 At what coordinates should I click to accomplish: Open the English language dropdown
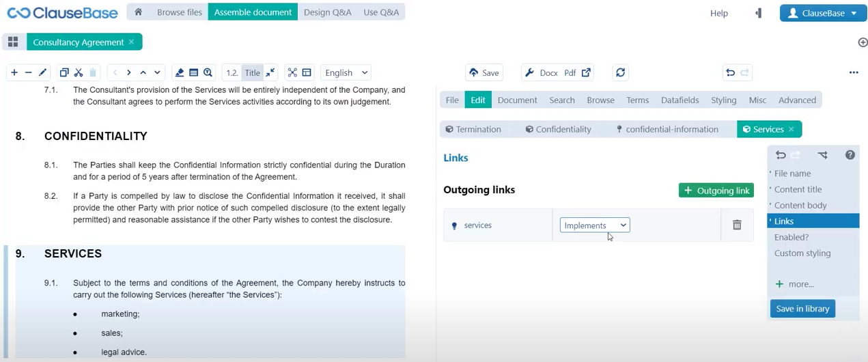tap(346, 72)
